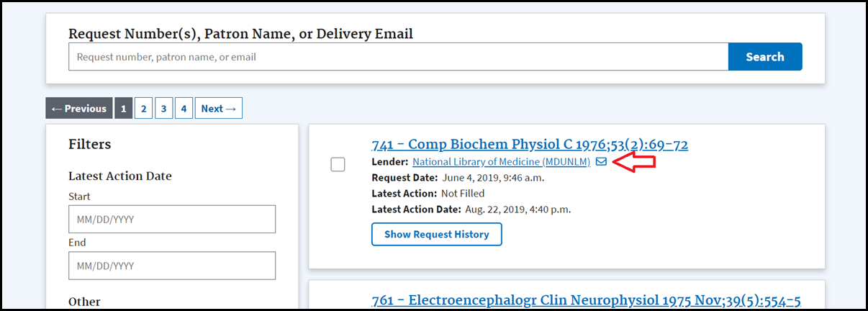The width and height of the screenshot is (868, 311).
Task: Click the Start date filter field
Action: (172, 219)
